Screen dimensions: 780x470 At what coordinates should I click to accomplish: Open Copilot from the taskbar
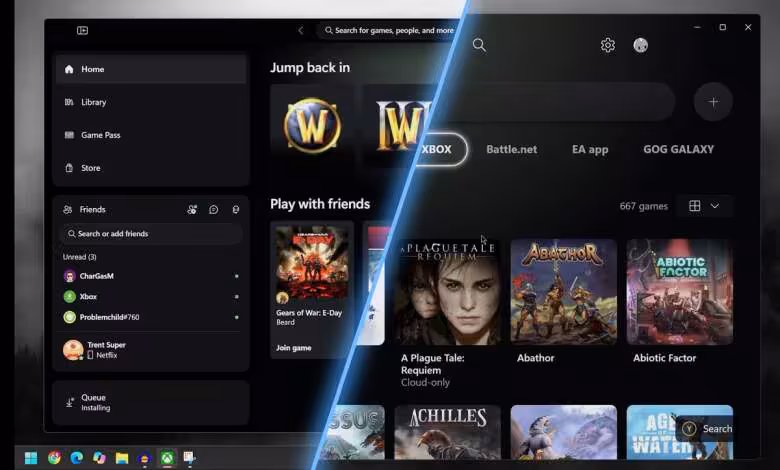click(x=99, y=458)
